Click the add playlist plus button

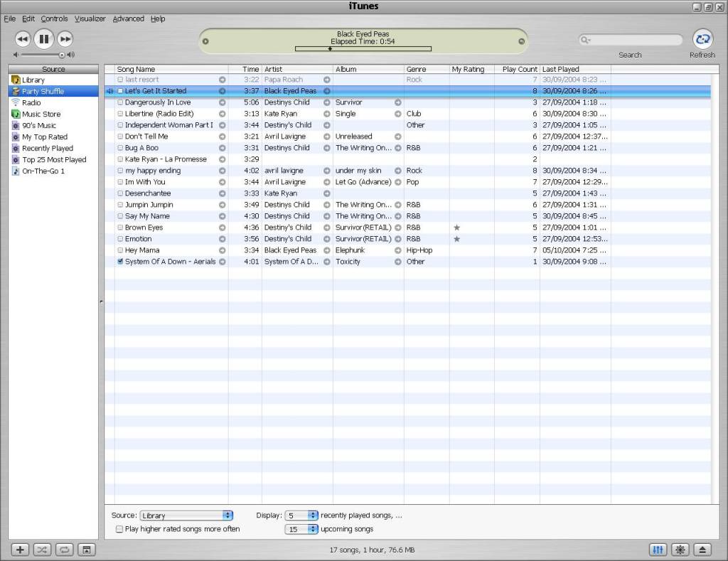[21, 550]
